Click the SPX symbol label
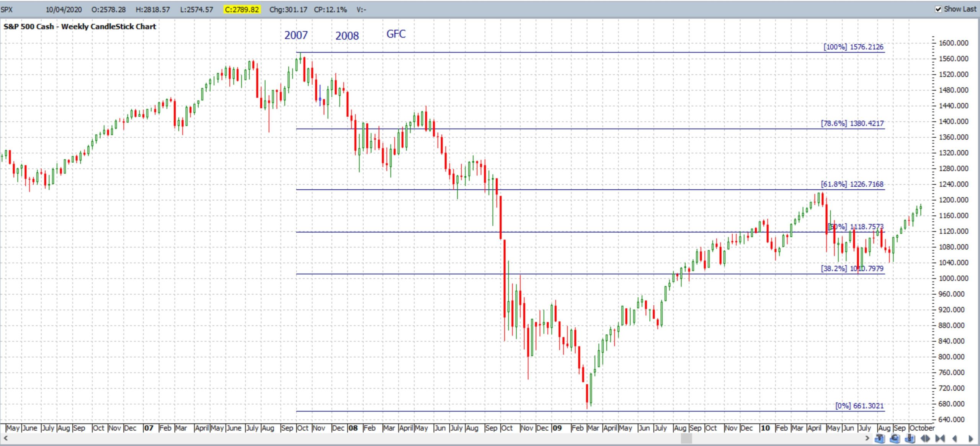The image size is (980, 446). 7,10
